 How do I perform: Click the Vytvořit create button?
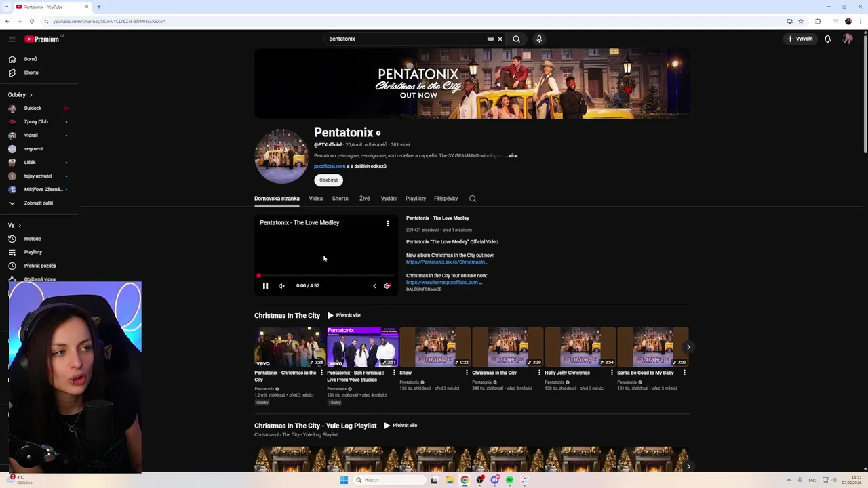pyautogui.click(x=800, y=39)
